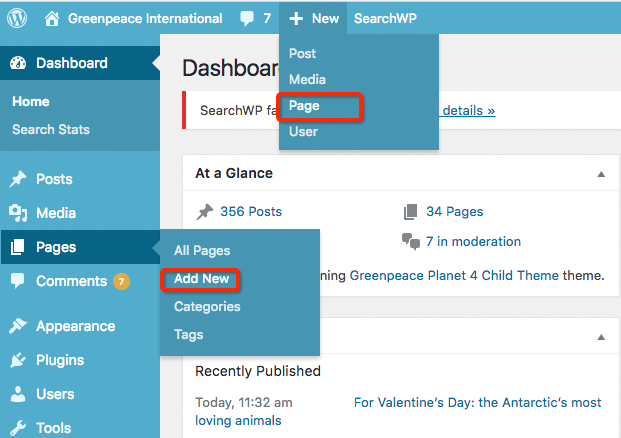Viewport: 621px width, 438px height.
Task: Open Categories in the Pages flyout
Action: pos(207,306)
